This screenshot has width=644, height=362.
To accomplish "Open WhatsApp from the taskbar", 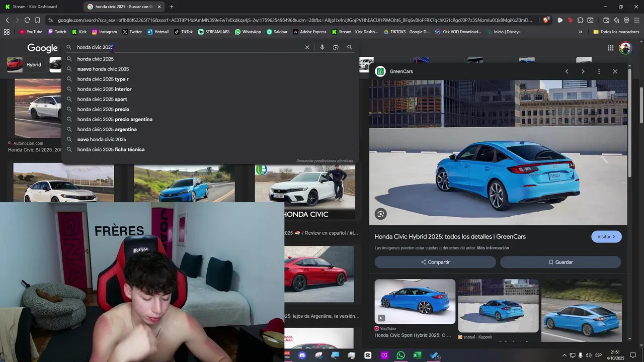I will (x=400, y=355).
